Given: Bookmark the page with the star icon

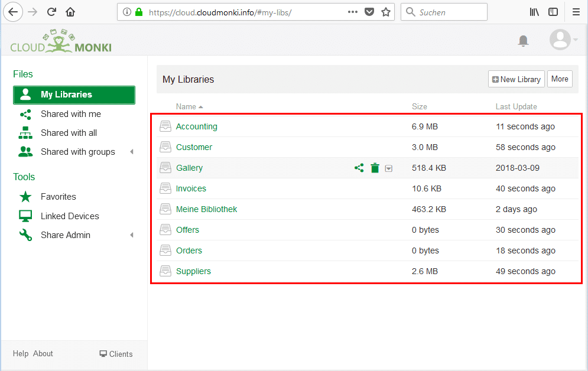Looking at the screenshot, I should click(x=386, y=12).
